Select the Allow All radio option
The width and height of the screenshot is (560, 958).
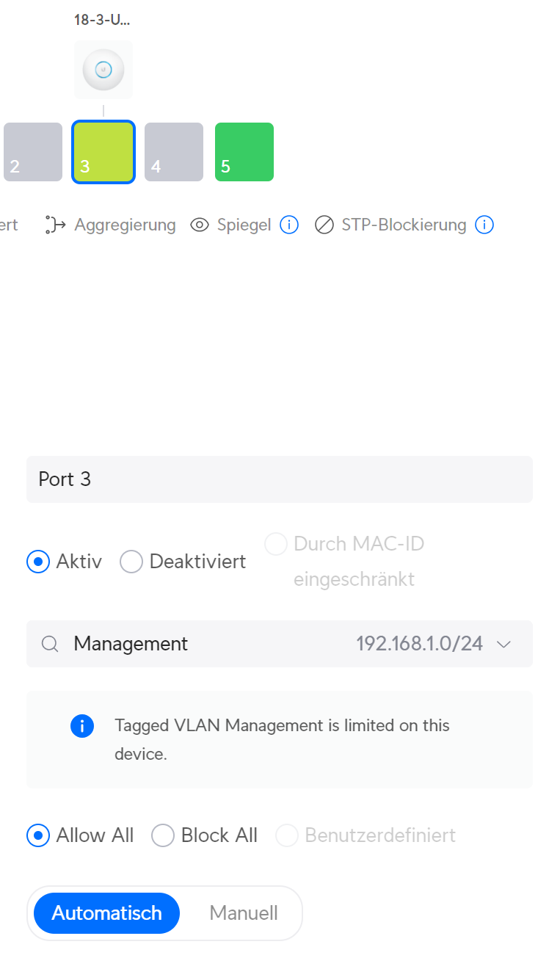[x=38, y=835]
